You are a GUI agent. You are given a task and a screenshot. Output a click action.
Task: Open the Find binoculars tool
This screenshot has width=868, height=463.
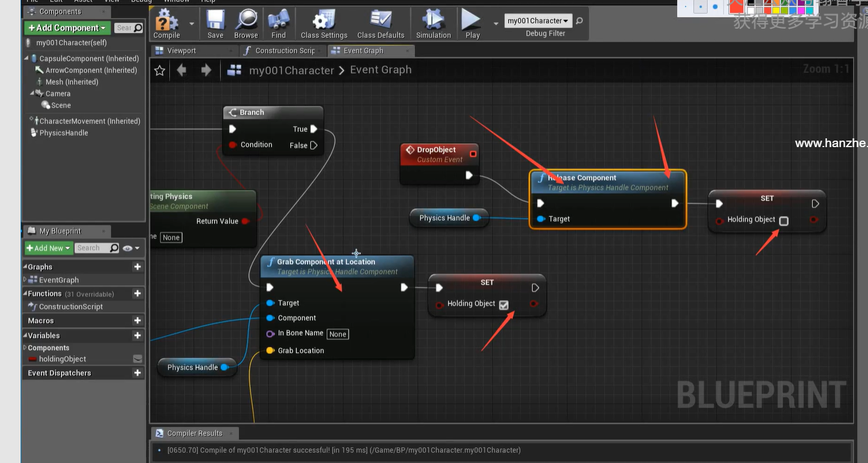[279, 24]
